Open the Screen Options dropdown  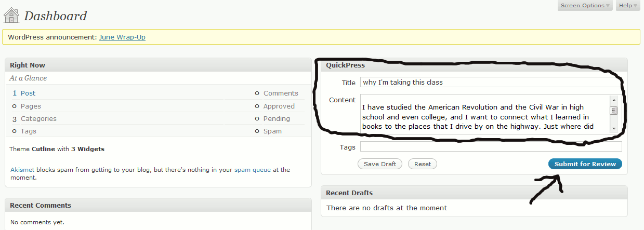click(x=585, y=6)
